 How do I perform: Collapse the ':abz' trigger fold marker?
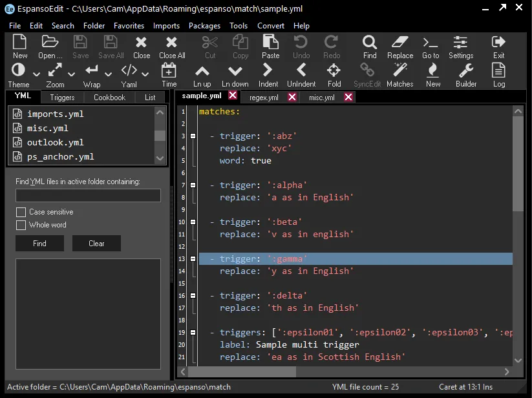193,136
